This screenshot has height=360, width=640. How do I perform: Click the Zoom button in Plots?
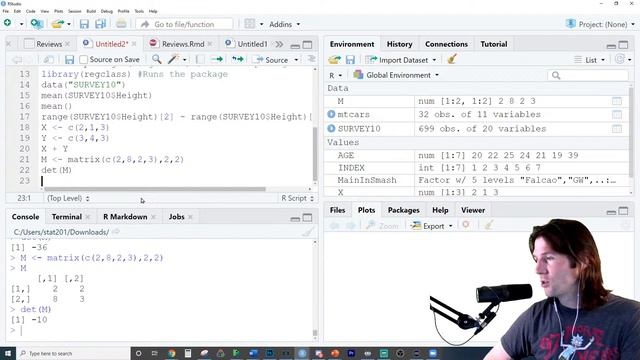pyautogui.click(x=382, y=226)
